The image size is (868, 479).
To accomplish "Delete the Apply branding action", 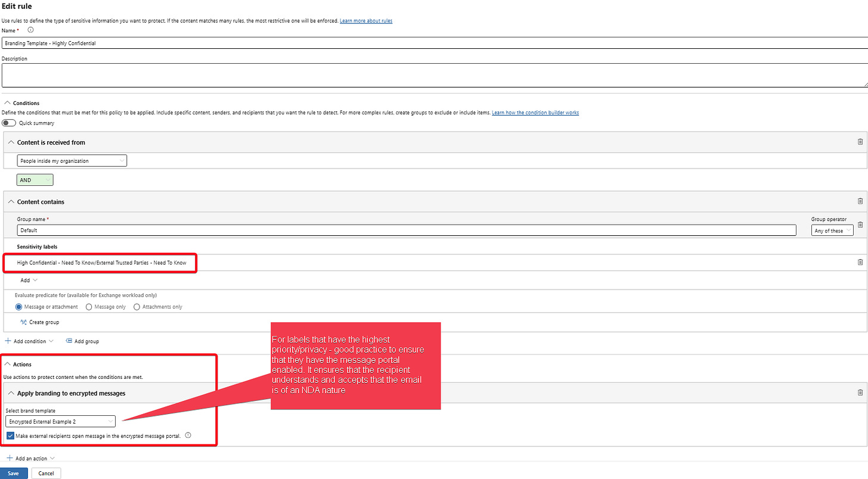I will click(x=860, y=393).
